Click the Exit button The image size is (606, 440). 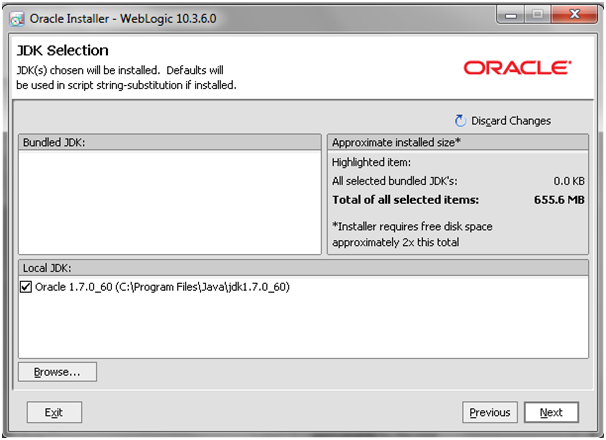[x=54, y=412]
